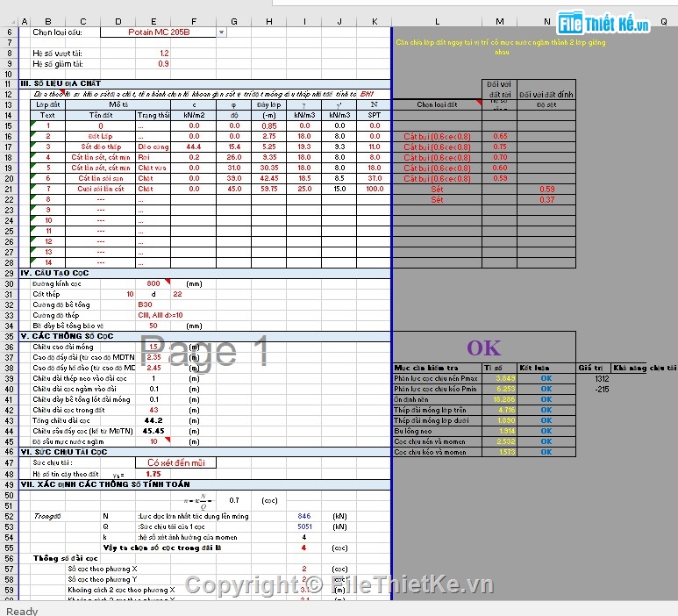Click the 'Có xét đến mũi' cell
The image size is (678, 616).
point(176,462)
